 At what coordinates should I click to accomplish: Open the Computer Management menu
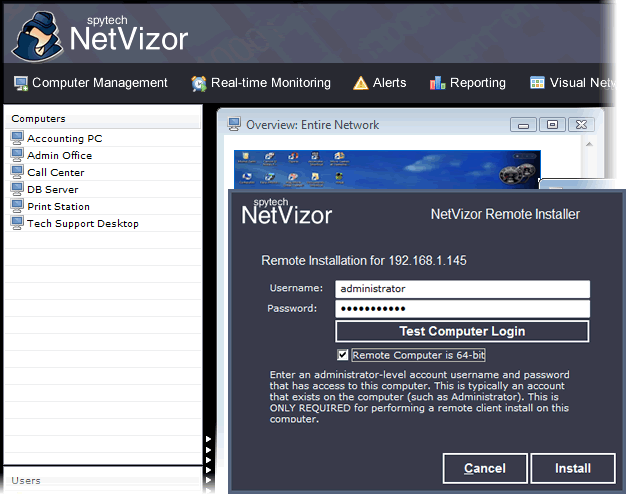[x=91, y=83]
